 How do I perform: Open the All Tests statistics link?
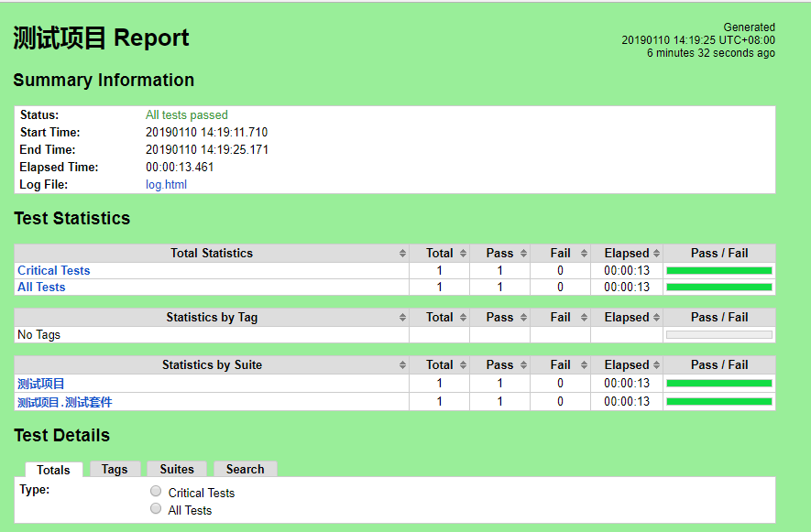click(x=41, y=287)
